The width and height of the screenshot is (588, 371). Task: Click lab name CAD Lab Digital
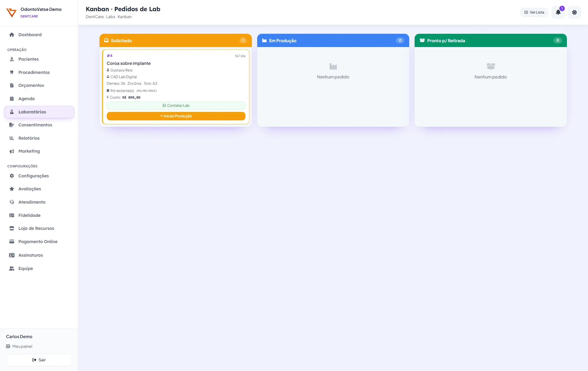pyautogui.click(x=124, y=77)
